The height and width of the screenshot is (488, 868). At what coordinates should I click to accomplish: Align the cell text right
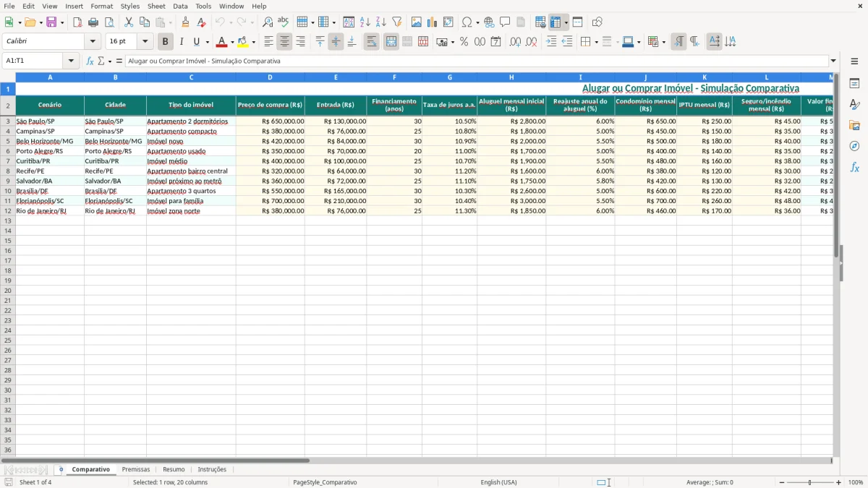click(300, 42)
